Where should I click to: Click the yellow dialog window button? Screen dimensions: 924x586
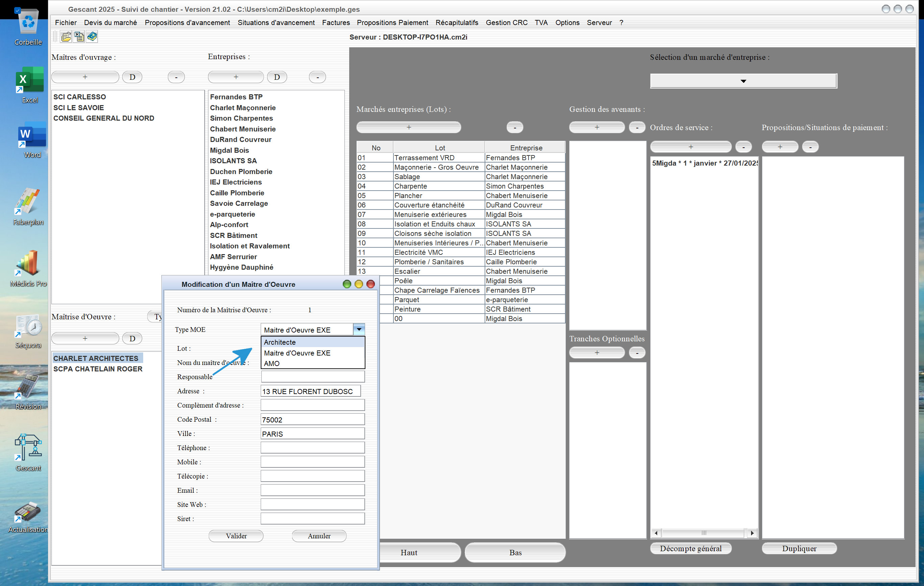(x=358, y=284)
